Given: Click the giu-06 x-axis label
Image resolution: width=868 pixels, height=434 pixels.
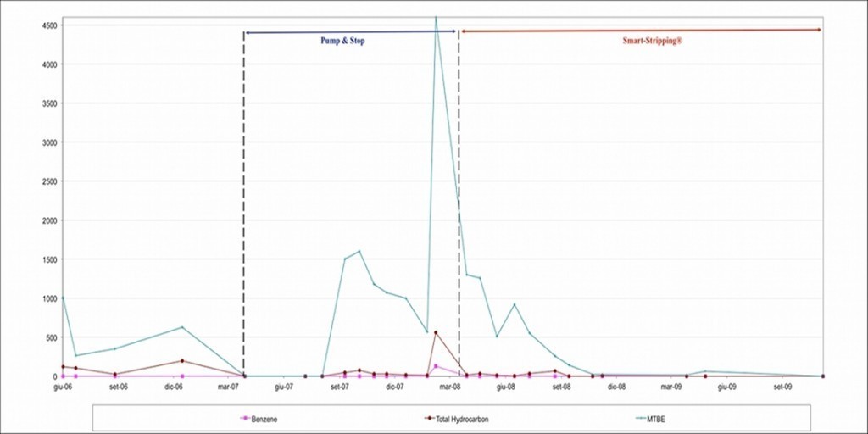Looking at the screenshot, I should [63, 387].
